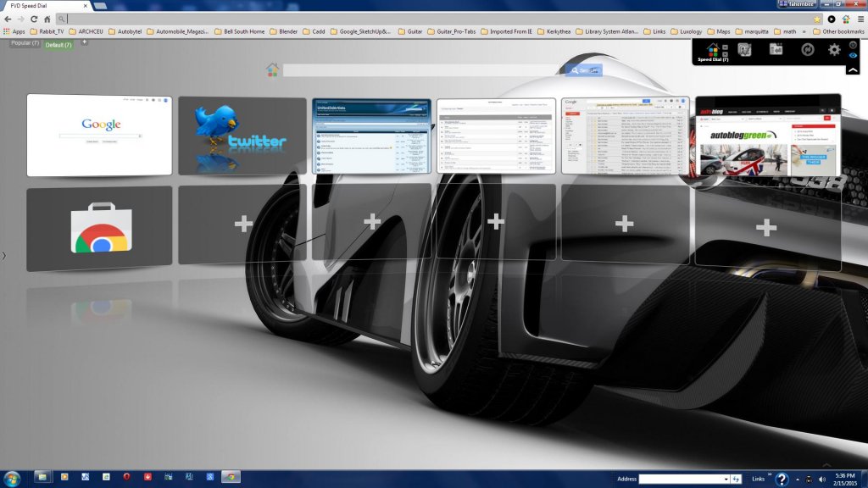Collapse the Speed Dial top panel arrow

[x=853, y=69]
